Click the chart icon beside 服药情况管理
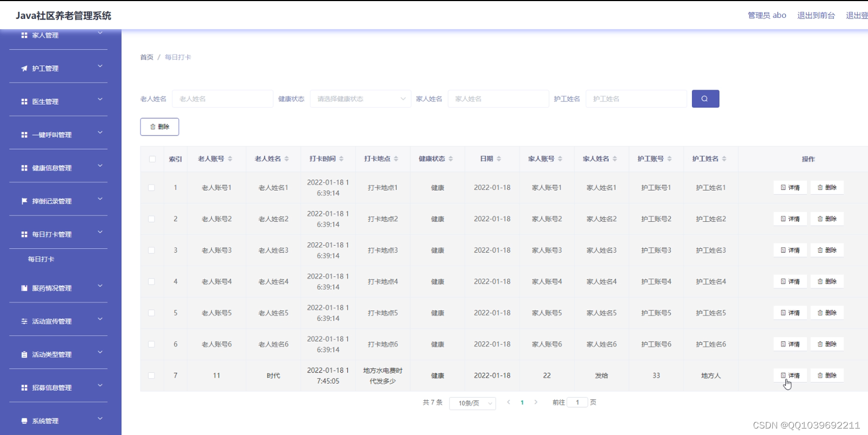Screen dimensions: 868x435 (x=24, y=288)
